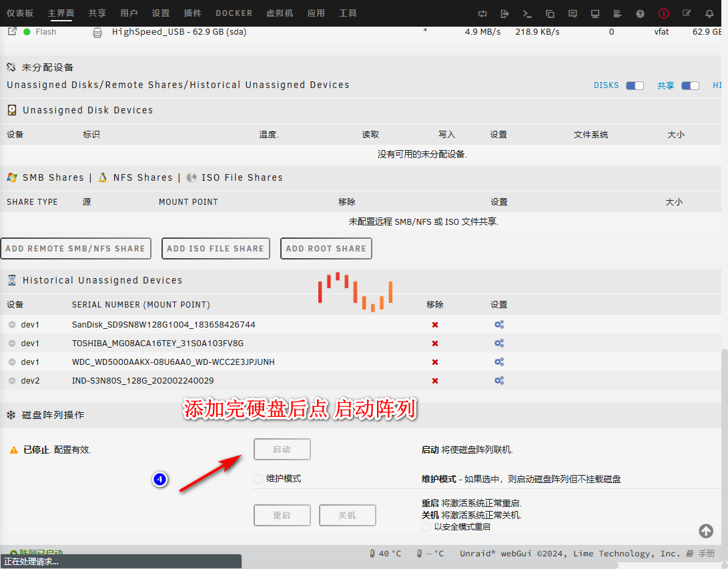Remove the IND-S3N80S historical device
728x569 pixels.
point(435,381)
